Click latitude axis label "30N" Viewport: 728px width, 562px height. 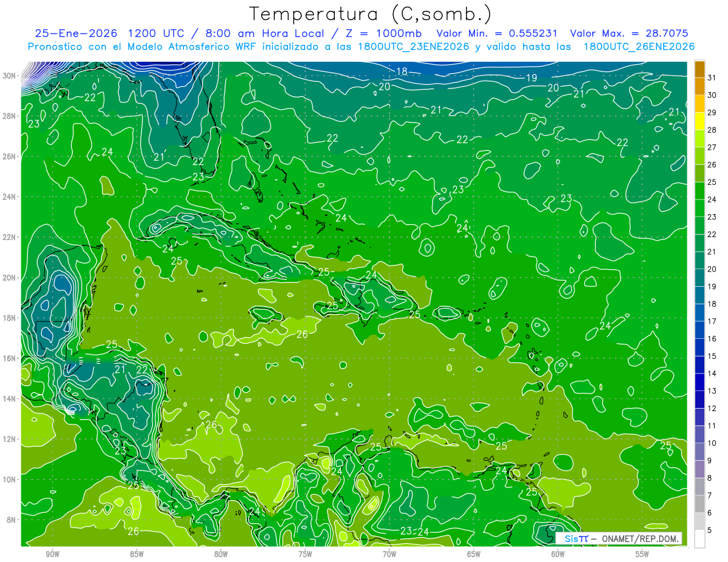tap(10, 76)
